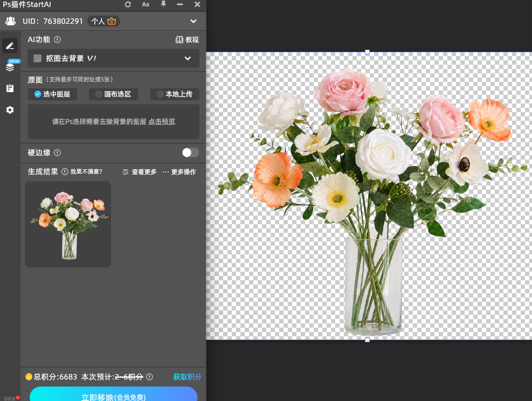532x401 pixels.
Task: Select the generated bouquet result thumbnail
Action: pyautogui.click(x=68, y=224)
